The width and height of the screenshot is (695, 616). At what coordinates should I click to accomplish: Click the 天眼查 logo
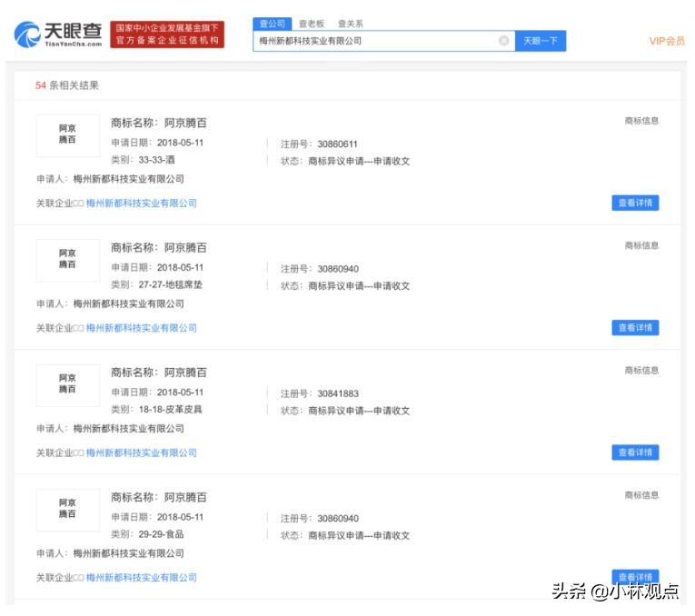pos(58,35)
